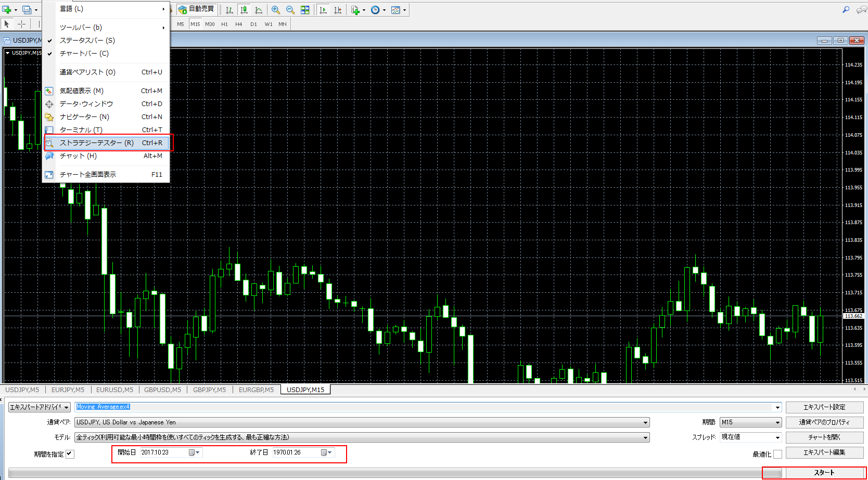868x480 pixels.
Task: Open the end date calendar picker
Action: tap(326, 452)
